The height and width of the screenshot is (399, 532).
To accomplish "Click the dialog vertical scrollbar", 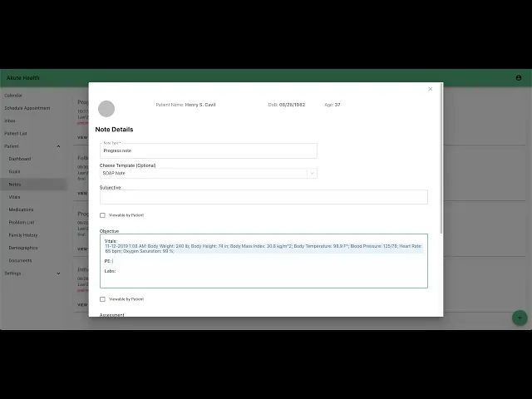I will [441, 158].
